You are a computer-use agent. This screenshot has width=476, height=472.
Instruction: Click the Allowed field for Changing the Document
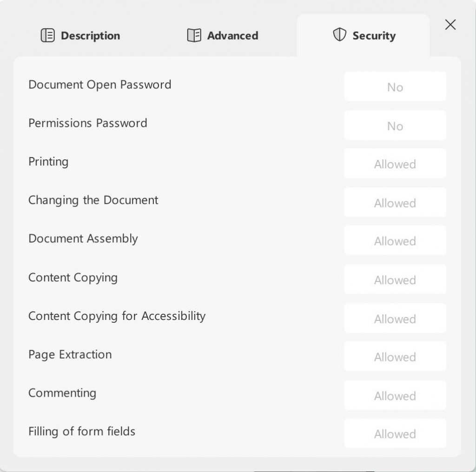(x=395, y=202)
